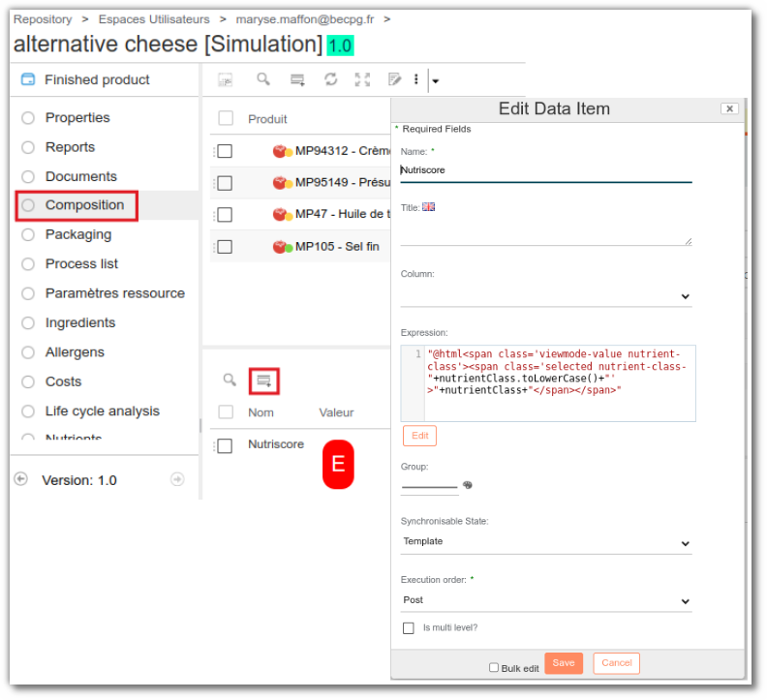
Task: Open the Allergens section
Action: [75, 351]
